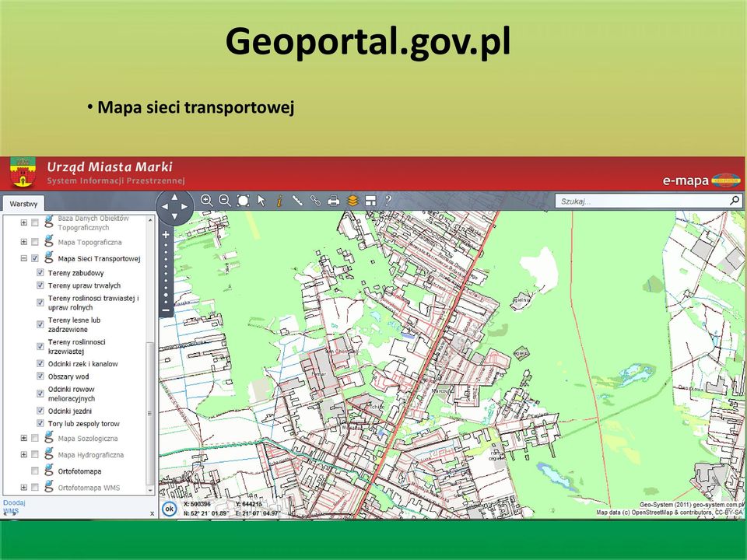Image resolution: width=747 pixels, height=560 pixels.
Task: Click the chain link icon
Action: 315,201
